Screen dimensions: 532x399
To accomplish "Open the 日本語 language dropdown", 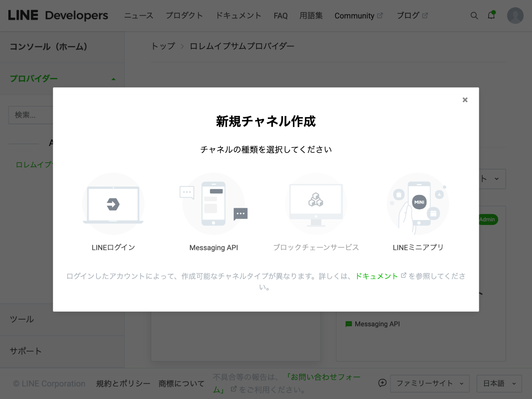I will pyautogui.click(x=499, y=383).
